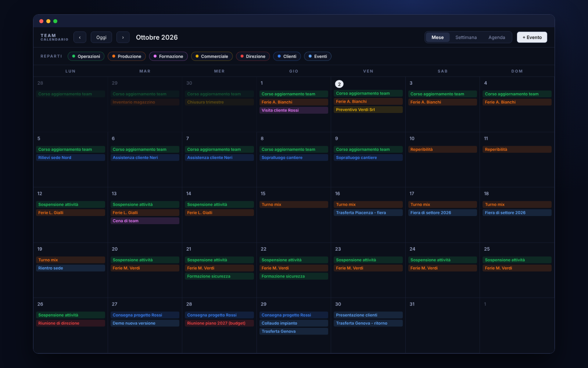Open Rientro sede event on the 19th
The width and height of the screenshot is (588, 368).
[x=71, y=268]
